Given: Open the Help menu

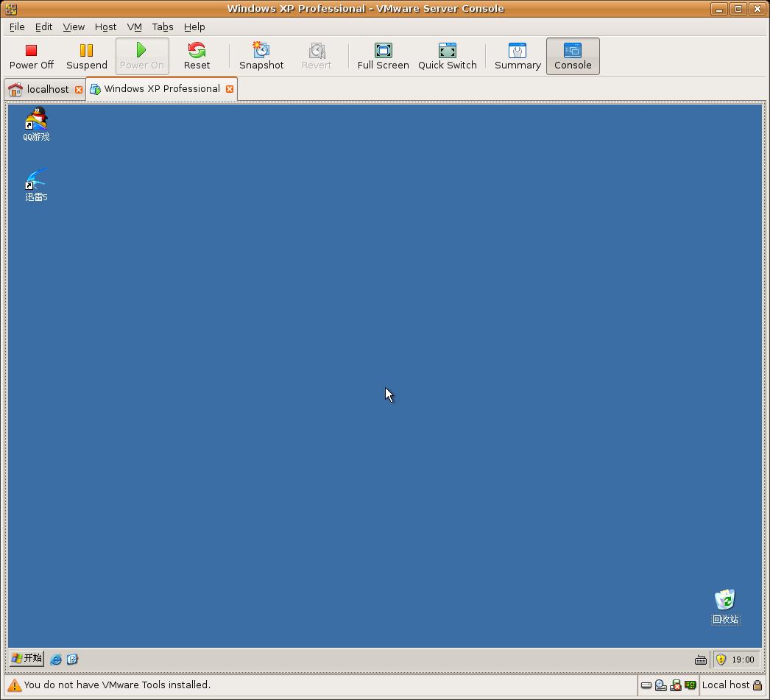Looking at the screenshot, I should (194, 27).
